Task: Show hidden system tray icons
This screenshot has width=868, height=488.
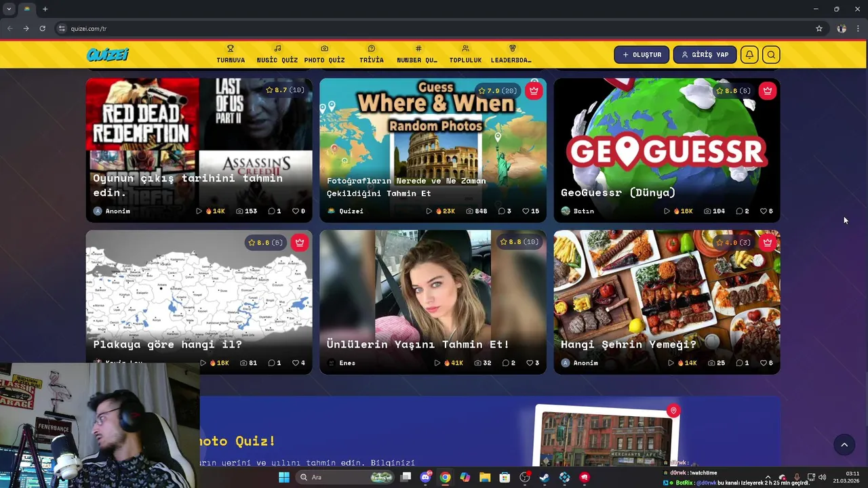Action: click(768, 477)
